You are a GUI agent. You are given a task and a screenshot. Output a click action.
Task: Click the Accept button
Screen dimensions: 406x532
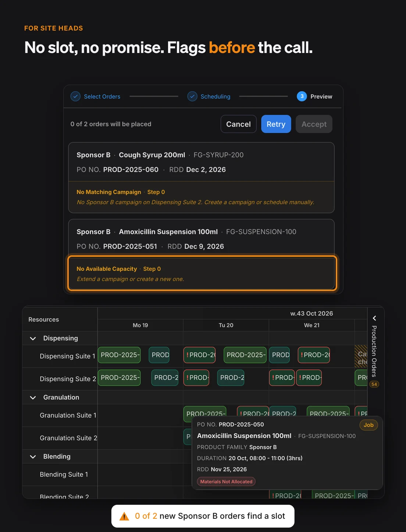(x=314, y=124)
